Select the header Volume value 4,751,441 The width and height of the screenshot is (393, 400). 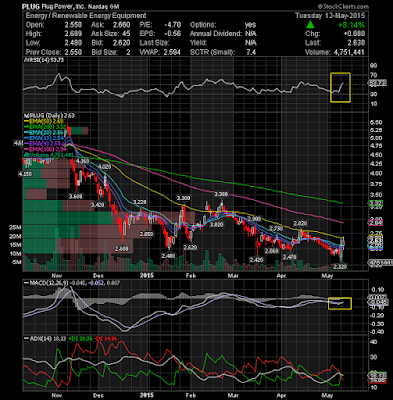click(348, 52)
